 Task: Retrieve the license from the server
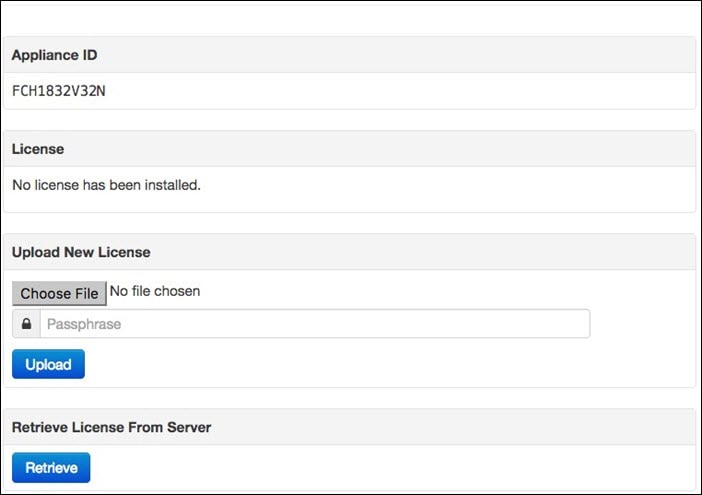click(51, 467)
